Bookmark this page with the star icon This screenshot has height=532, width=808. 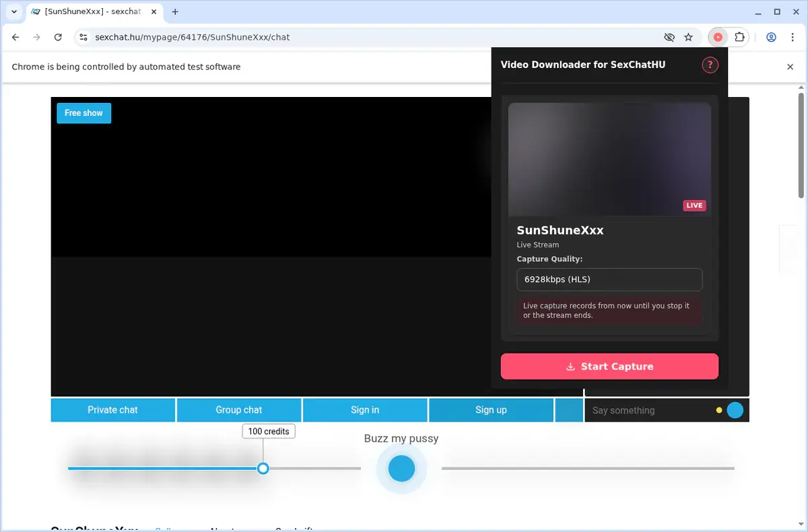pyautogui.click(x=688, y=37)
